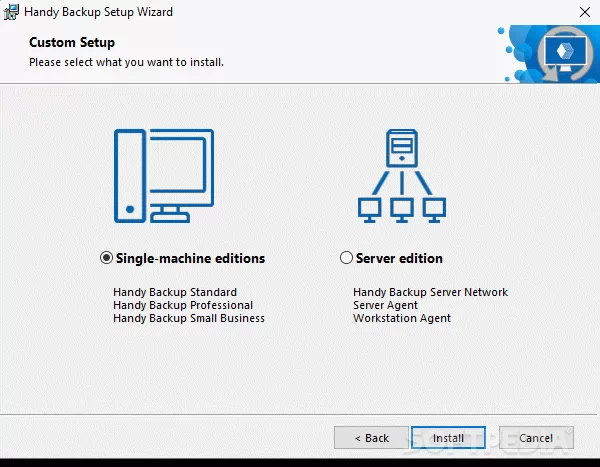The width and height of the screenshot is (600, 467).
Task: Click the Workstation Agent text
Action: (402, 318)
